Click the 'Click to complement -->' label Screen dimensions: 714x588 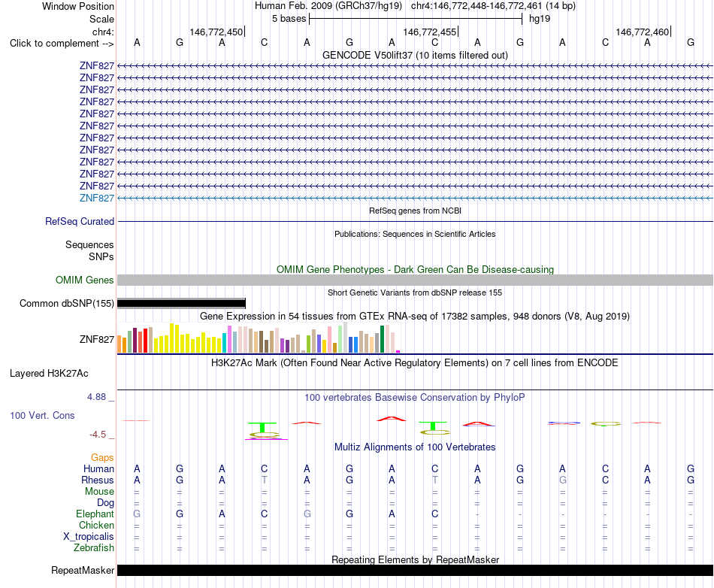tap(62, 44)
